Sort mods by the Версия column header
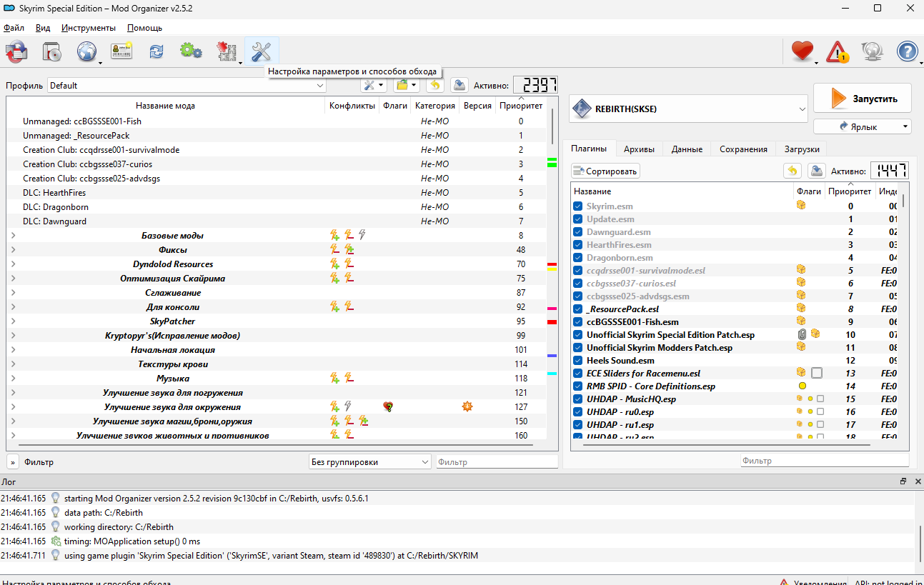The height and width of the screenshot is (585, 924). (x=477, y=105)
